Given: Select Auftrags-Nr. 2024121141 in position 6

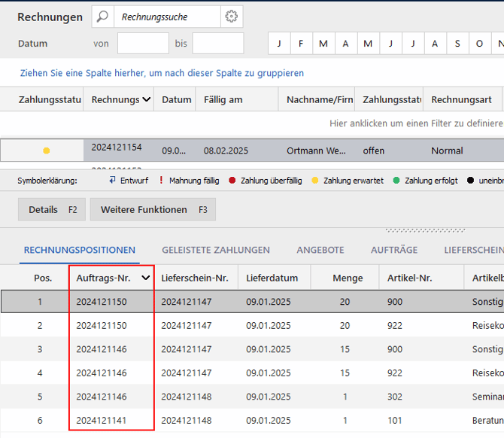Looking at the screenshot, I should click(102, 420).
